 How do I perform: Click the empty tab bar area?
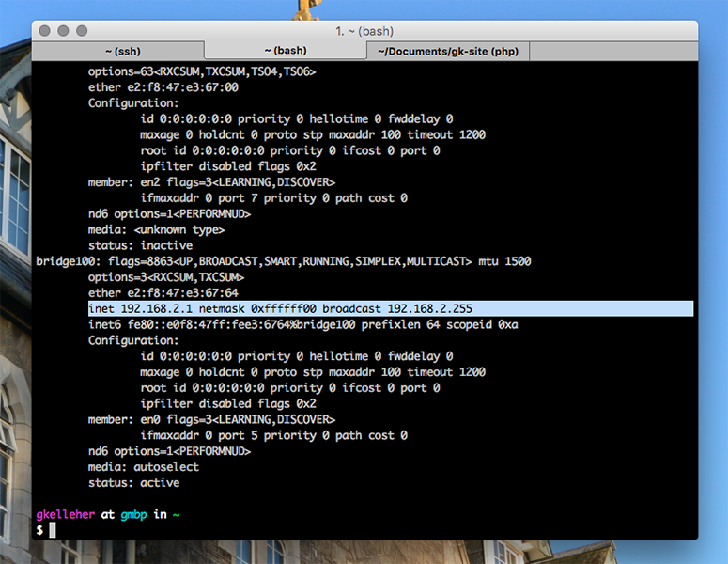point(613,51)
